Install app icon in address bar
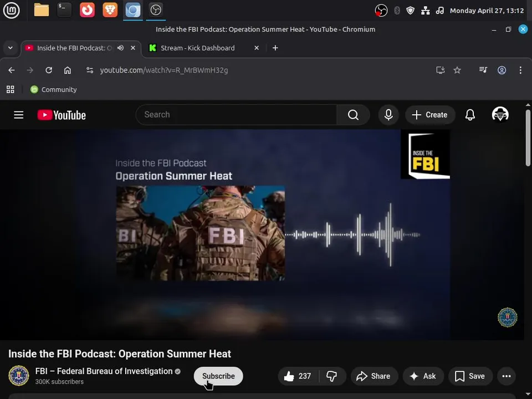Viewport: 532px width, 399px height. pyautogui.click(x=441, y=70)
